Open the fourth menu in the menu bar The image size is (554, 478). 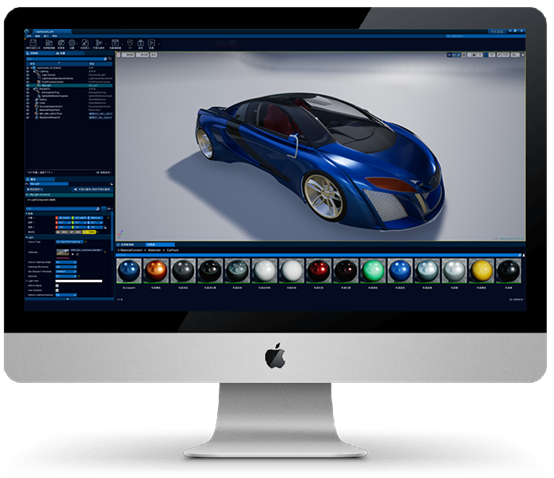coord(55,36)
